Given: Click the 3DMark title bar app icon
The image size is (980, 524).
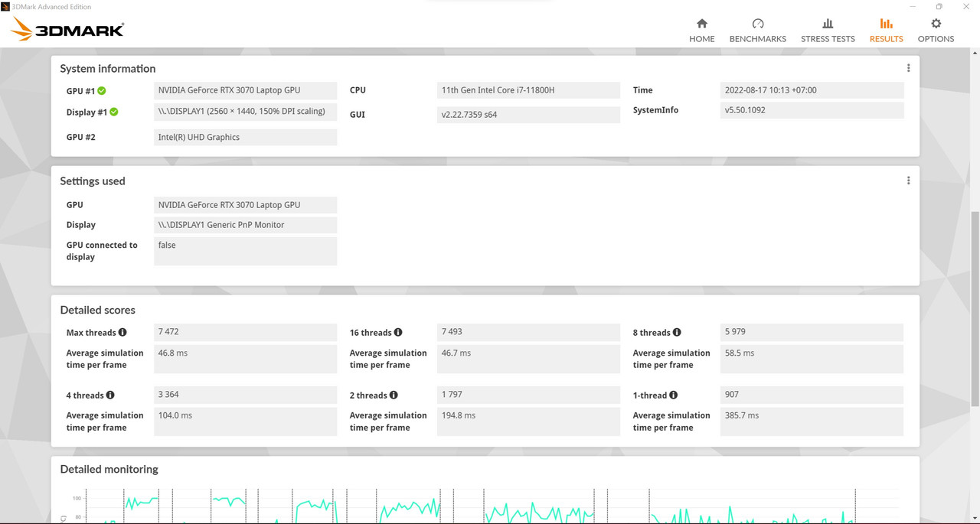Looking at the screenshot, I should [x=6, y=7].
